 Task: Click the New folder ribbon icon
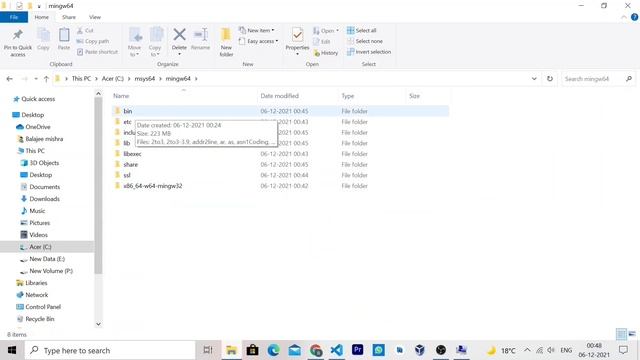(226, 42)
